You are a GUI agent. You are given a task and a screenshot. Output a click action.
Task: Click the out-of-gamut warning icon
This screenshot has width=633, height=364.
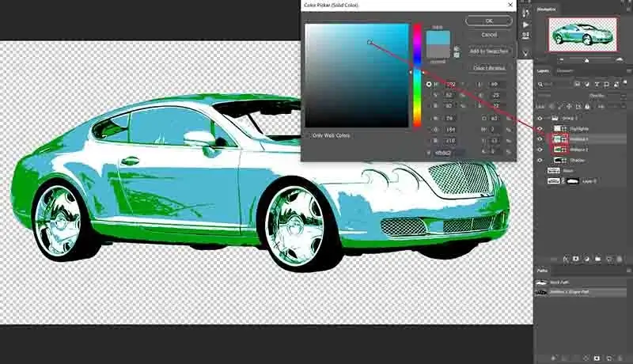(457, 49)
